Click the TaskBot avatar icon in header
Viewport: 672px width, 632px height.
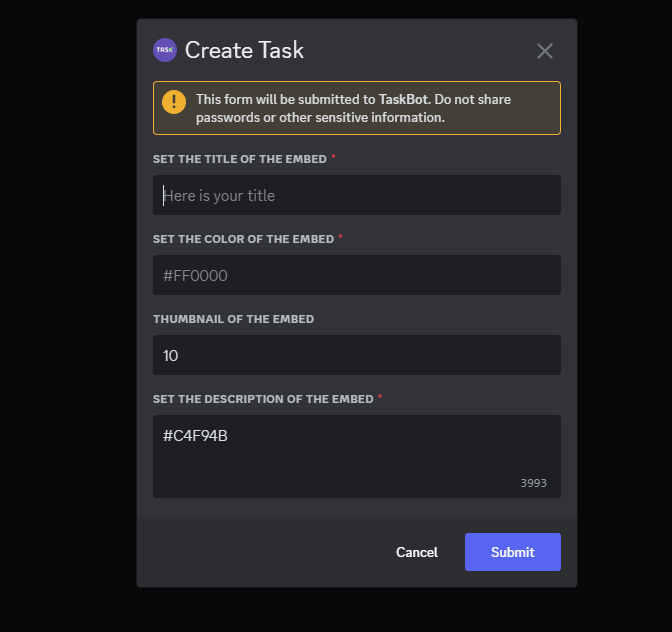point(165,50)
